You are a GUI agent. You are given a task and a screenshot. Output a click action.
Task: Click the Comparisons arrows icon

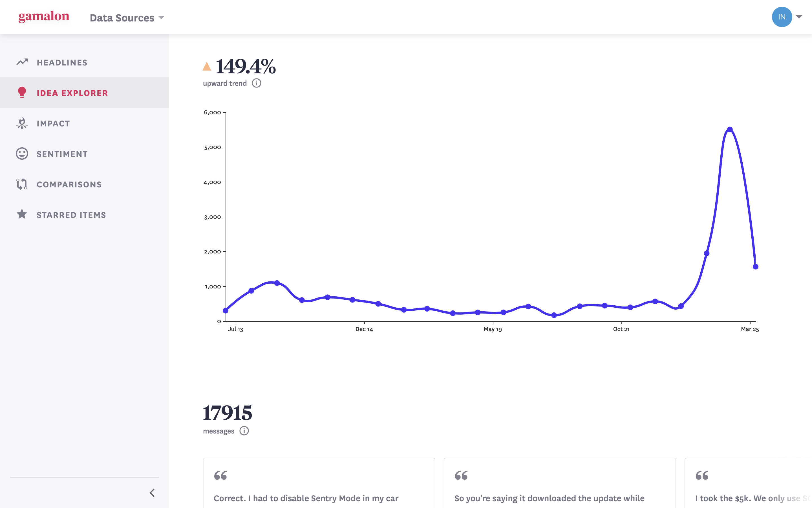22,184
